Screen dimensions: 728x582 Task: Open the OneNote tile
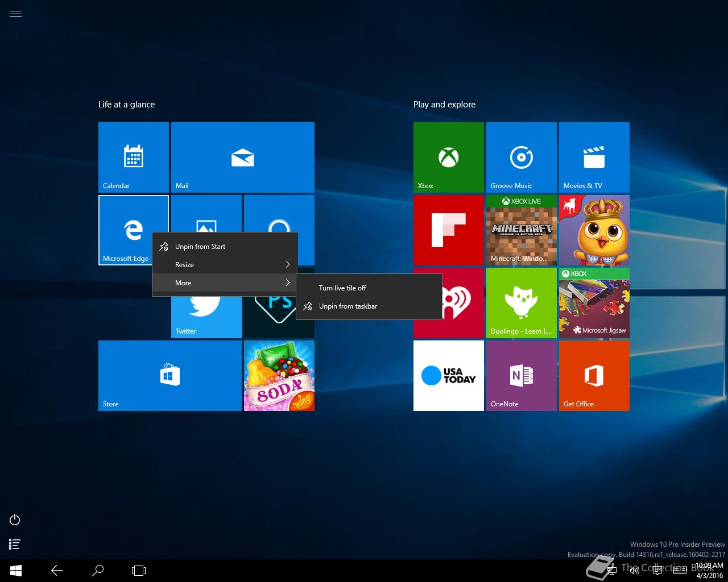click(x=522, y=376)
